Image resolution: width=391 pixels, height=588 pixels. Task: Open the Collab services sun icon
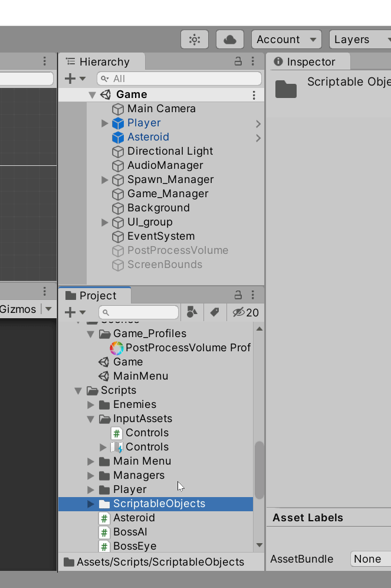coord(195,40)
